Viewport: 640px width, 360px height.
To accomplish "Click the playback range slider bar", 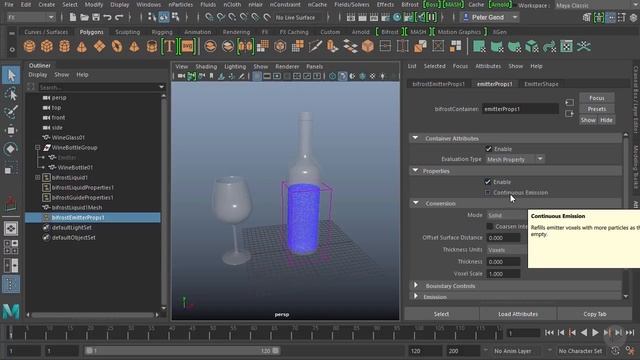I will point(182,351).
